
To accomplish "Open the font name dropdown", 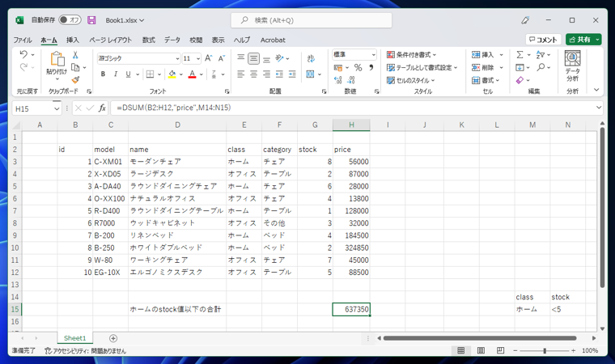I will [177, 58].
